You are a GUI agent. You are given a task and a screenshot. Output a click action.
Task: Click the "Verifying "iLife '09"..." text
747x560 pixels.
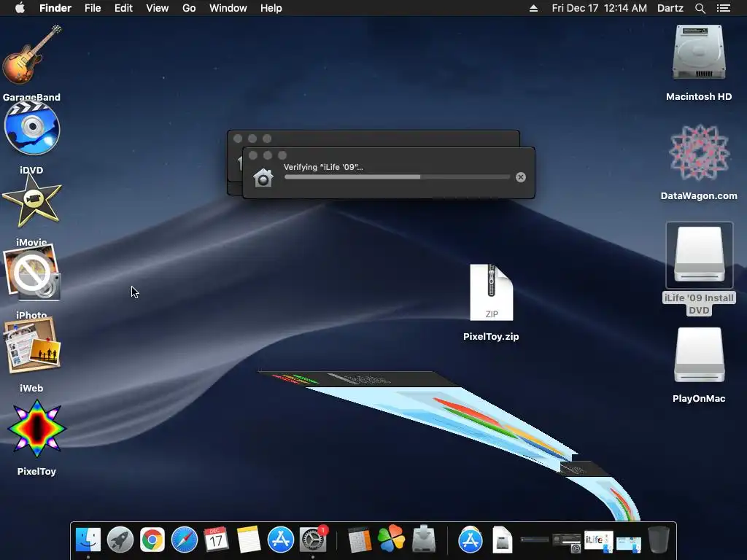[323, 167]
